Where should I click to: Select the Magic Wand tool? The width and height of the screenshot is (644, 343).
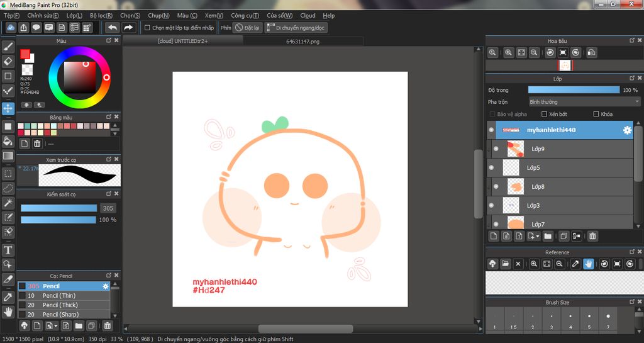pyautogui.click(x=8, y=203)
